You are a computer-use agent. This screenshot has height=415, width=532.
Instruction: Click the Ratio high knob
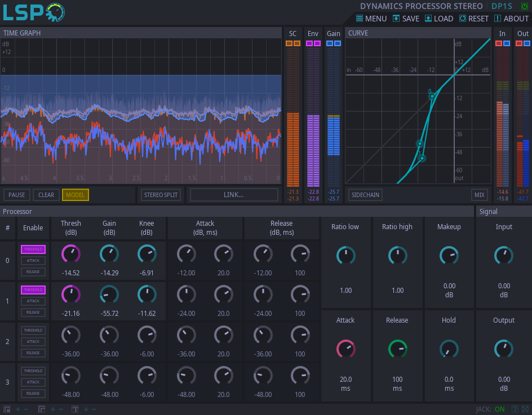click(x=398, y=256)
